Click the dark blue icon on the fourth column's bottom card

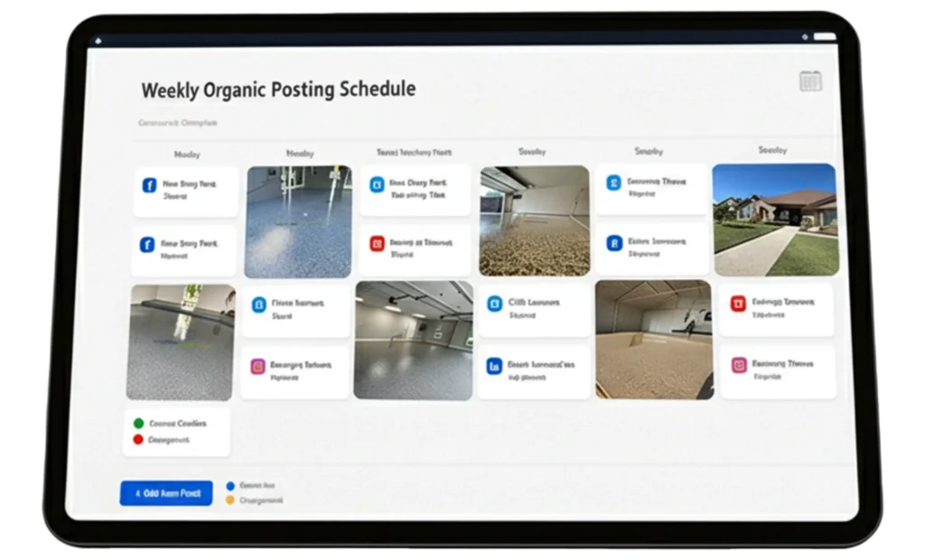pyautogui.click(x=495, y=366)
